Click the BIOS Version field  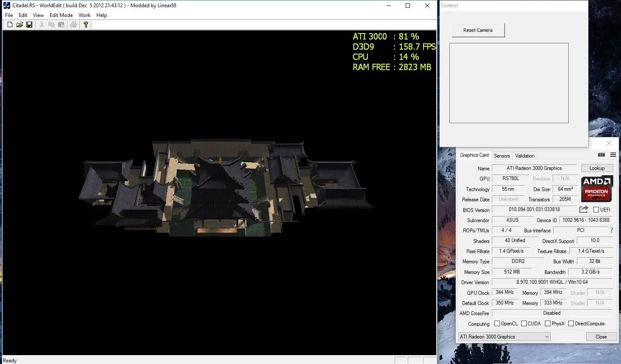click(x=534, y=209)
